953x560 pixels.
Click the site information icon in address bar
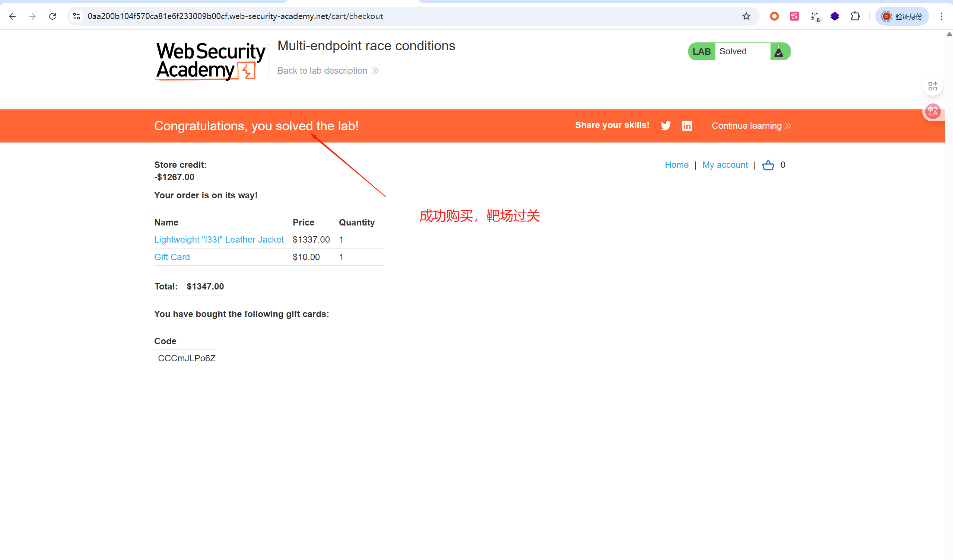click(x=76, y=16)
